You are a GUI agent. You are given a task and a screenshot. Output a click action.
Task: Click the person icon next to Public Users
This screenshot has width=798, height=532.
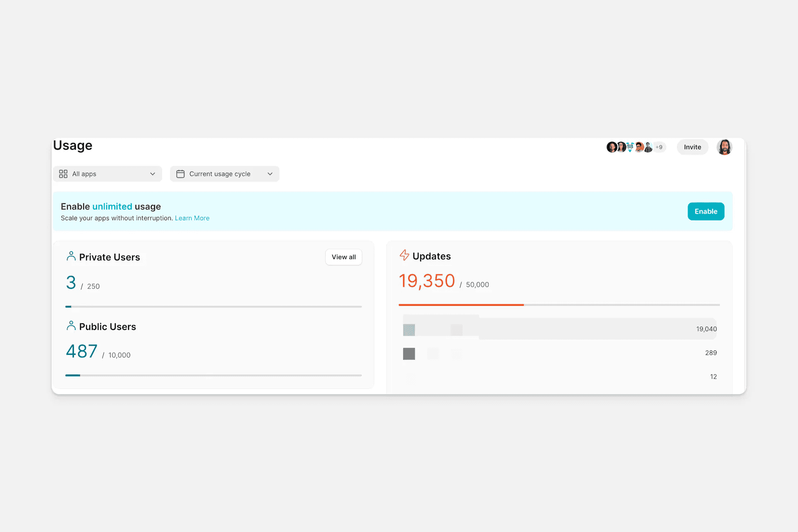click(71, 326)
